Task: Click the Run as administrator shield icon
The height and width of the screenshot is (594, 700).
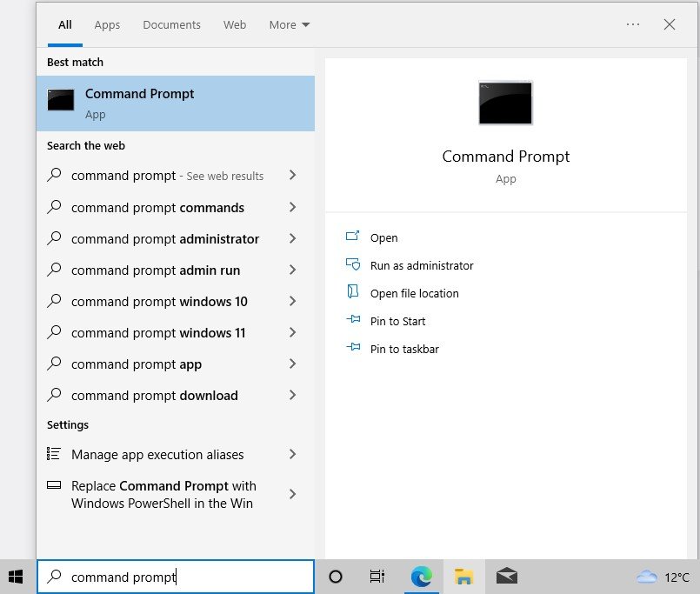Action: 353,264
